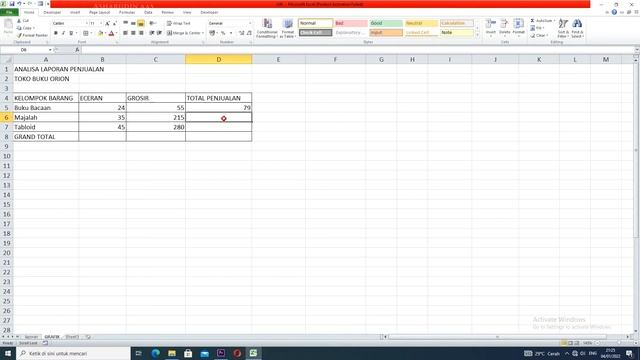Apply Percent Style icon
Image resolution: width=640 pixels, height=360 pixels.
[223, 33]
